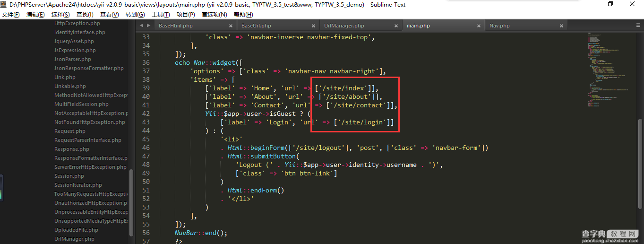
Task: Click endForm() on line 51
Action: tap(267, 190)
